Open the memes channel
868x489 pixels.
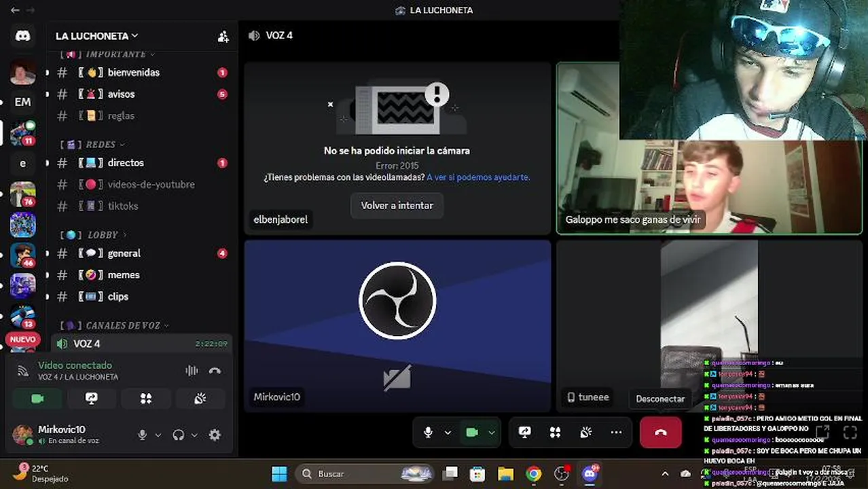tap(141, 275)
